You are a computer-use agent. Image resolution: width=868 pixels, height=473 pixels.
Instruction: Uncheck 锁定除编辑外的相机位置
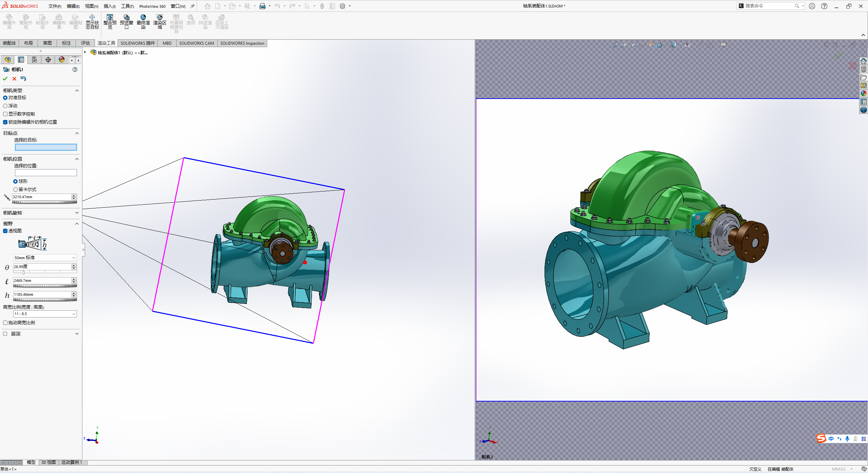click(x=5, y=122)
